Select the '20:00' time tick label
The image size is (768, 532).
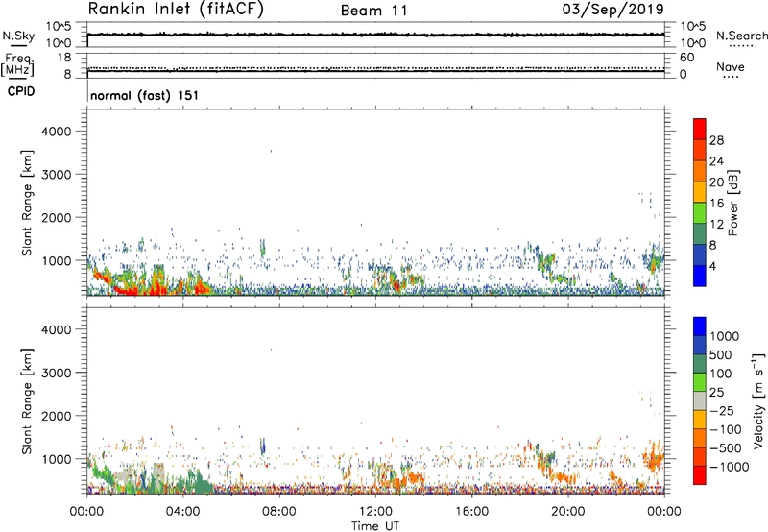(568, 512)
